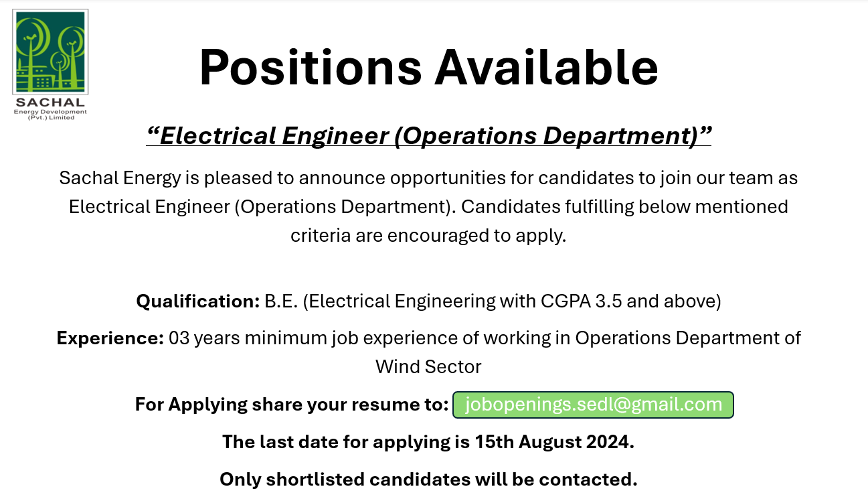Image resolution: width=868 pixels, height=499 pixels.
Task: Click the Sachal Energy logo image
Action: tap(50, 65)
